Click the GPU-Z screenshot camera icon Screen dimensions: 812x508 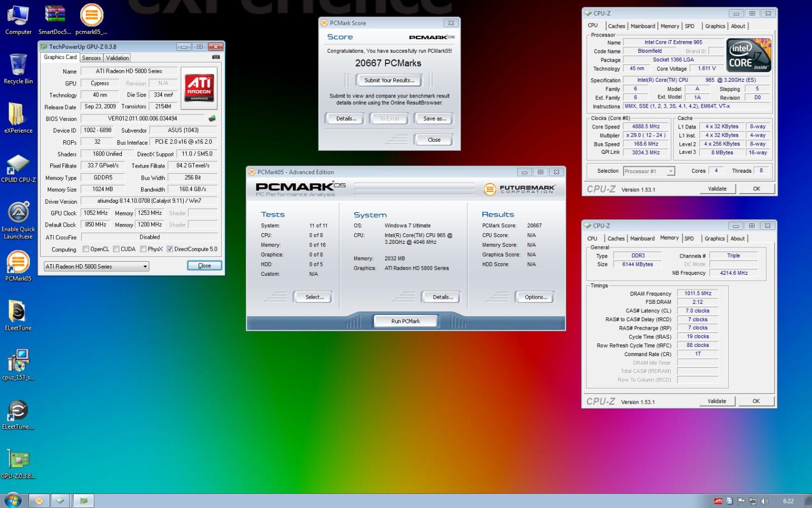(x=216, y=57)
